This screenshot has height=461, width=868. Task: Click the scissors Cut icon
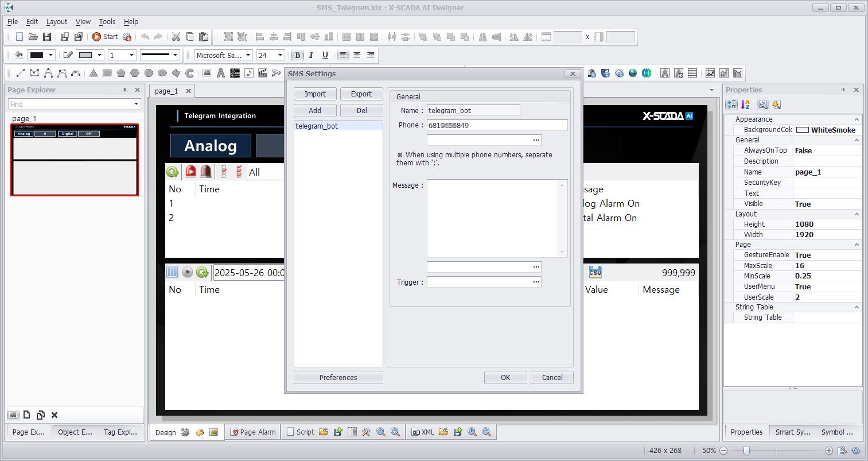point(176,37)
